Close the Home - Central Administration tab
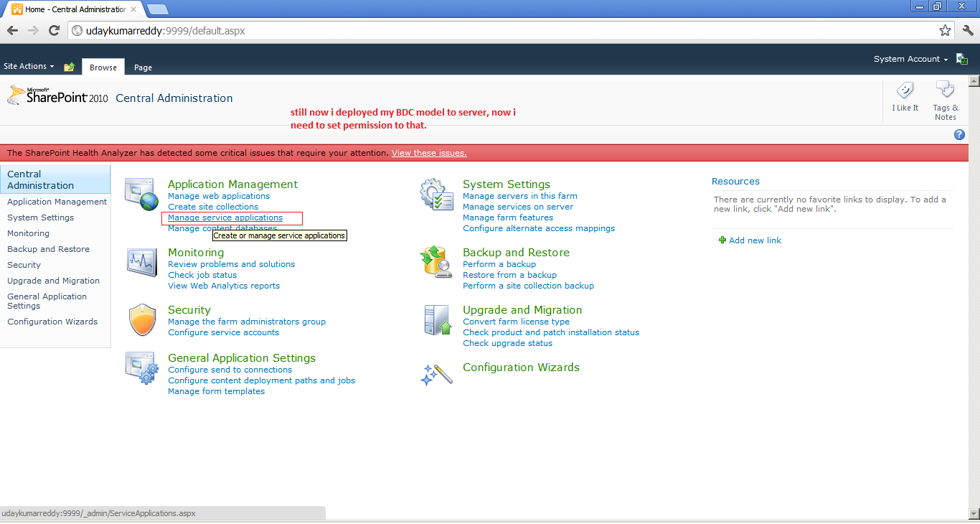 133,9
